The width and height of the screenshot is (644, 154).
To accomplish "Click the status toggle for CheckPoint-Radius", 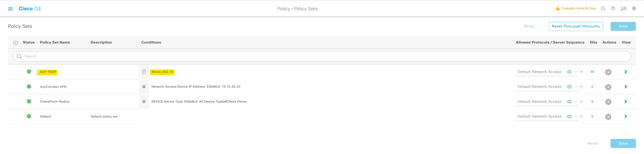I will (x=29, y=101).
